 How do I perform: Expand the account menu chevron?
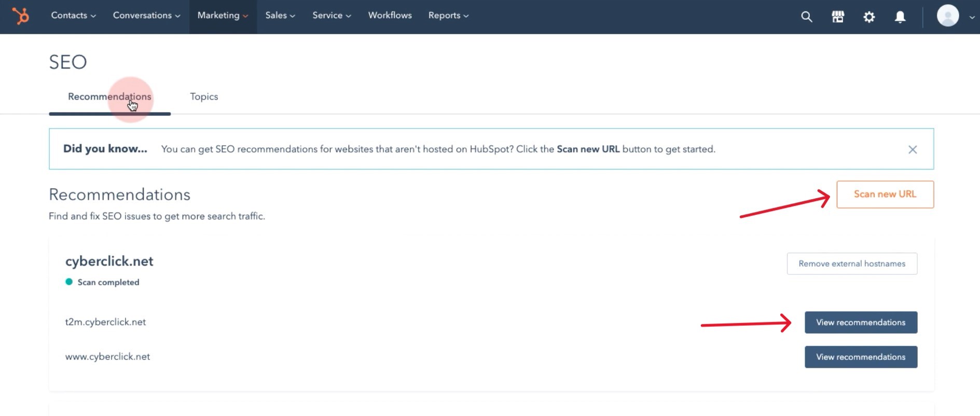click(x=972, y=17)
